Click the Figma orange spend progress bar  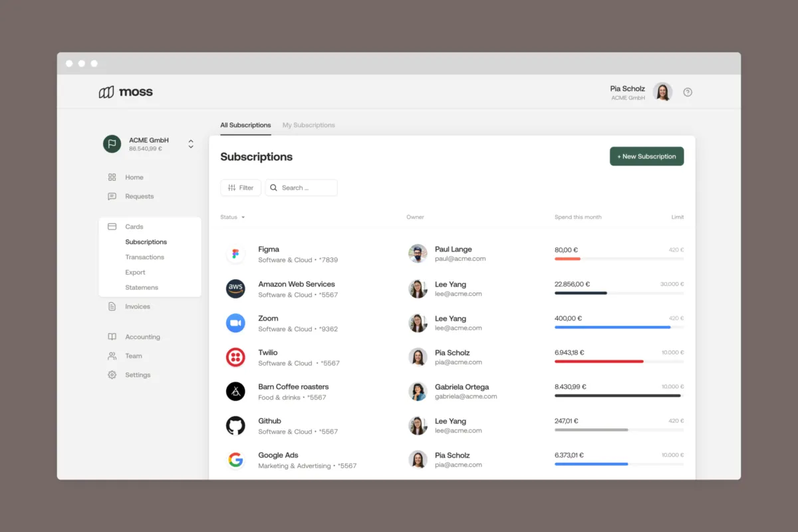tap(567, 259)
